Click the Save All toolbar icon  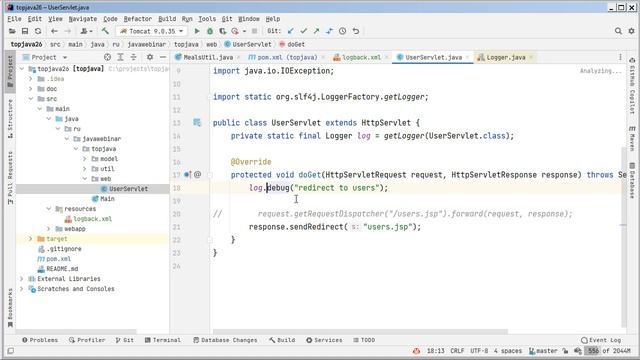point(25,31)
